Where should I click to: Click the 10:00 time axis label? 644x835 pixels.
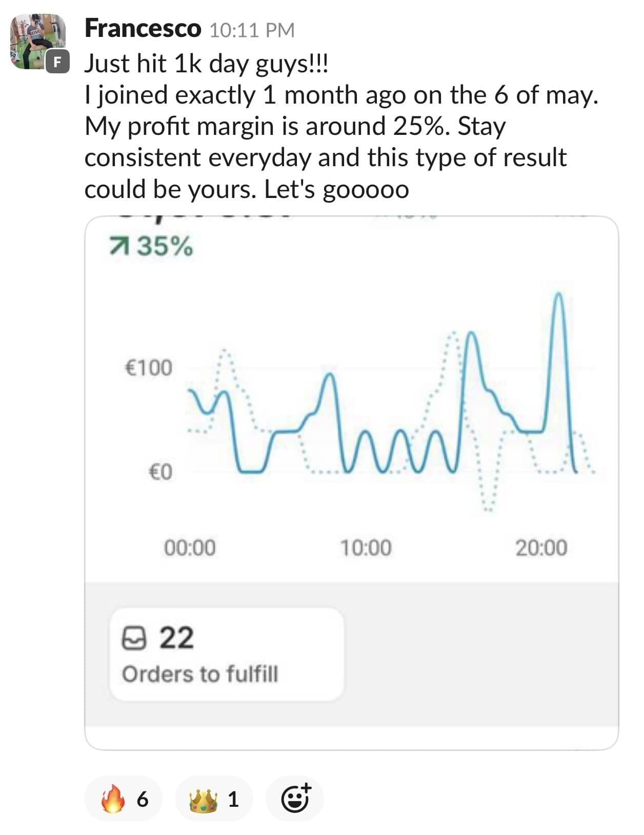366,548
